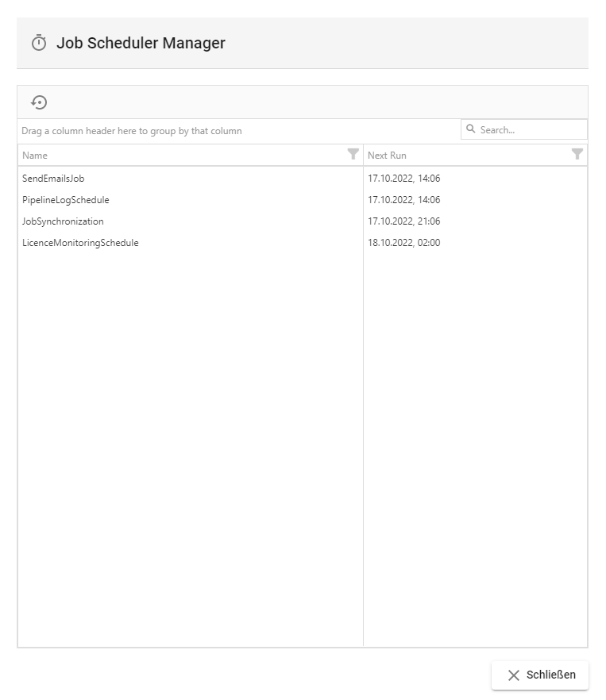This screenshot has height=700, width=606.
Task: Open the Next Run column filter icon
Action: click(577, 155)
